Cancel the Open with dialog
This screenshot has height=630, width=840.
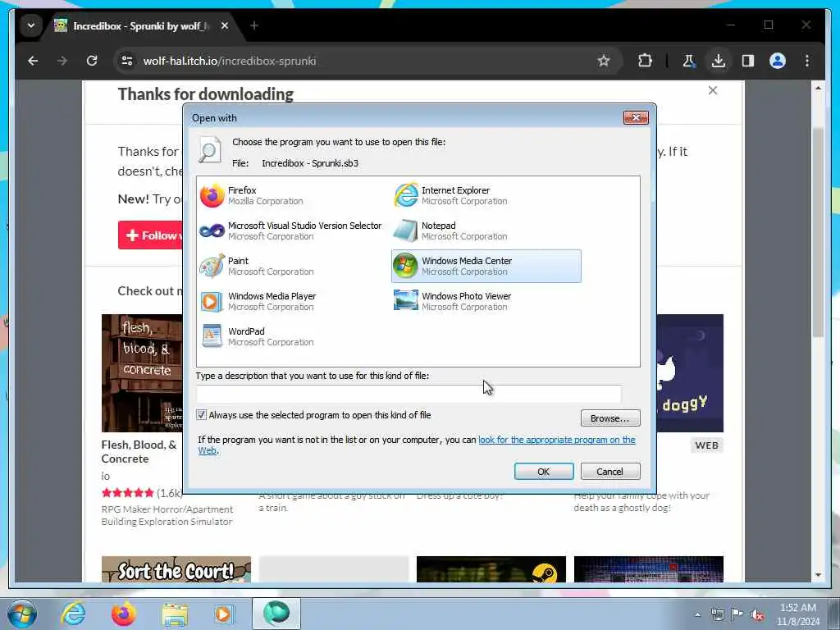[x=609, y=472]
